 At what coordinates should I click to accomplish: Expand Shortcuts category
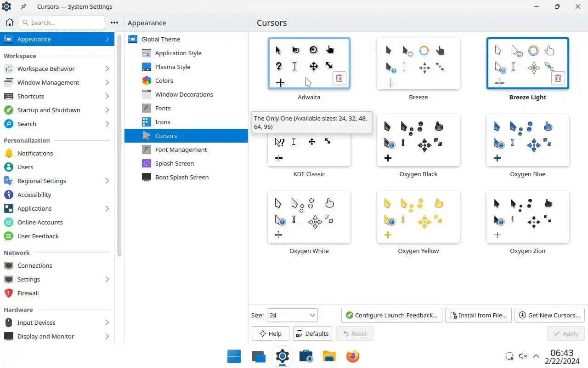click(57, 96)
